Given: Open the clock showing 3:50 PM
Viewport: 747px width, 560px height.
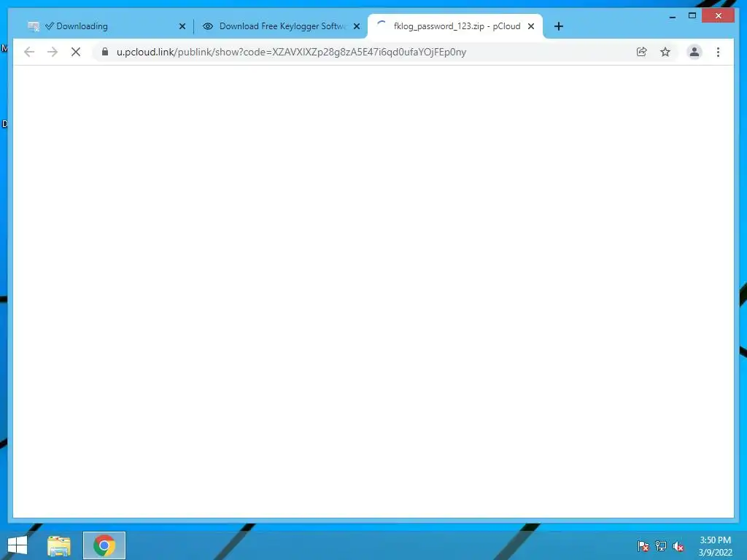Looking at the screenshot, I should [x=715, y=546].
